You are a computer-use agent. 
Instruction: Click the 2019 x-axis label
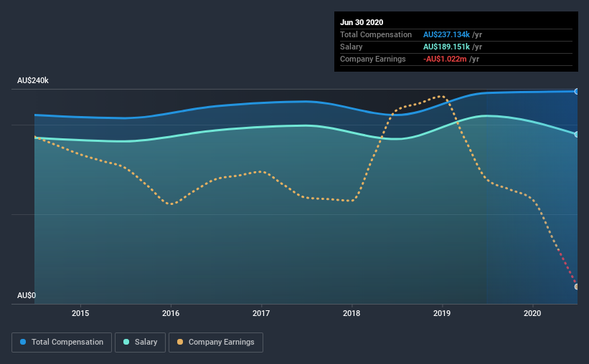point(442,313)
